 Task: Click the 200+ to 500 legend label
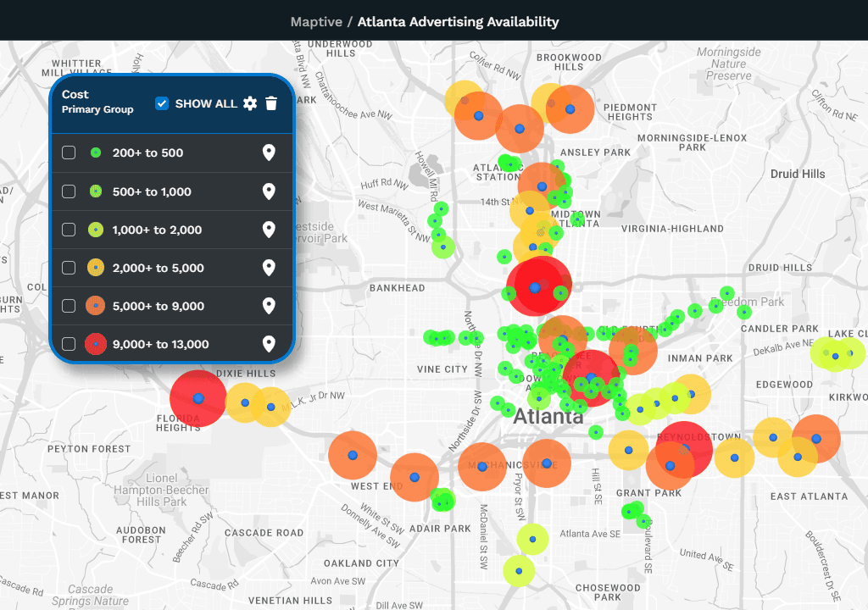[x=147, y=152]
